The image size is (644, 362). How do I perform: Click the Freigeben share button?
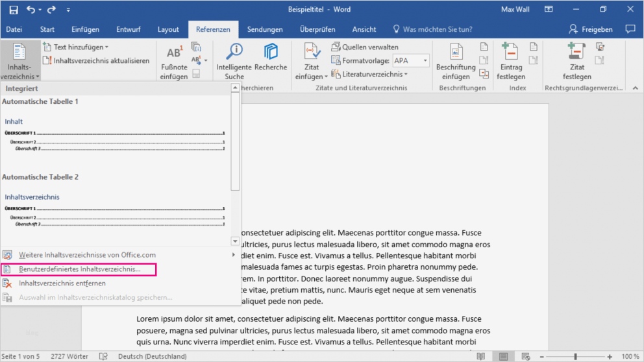click(x=591, y=29)
